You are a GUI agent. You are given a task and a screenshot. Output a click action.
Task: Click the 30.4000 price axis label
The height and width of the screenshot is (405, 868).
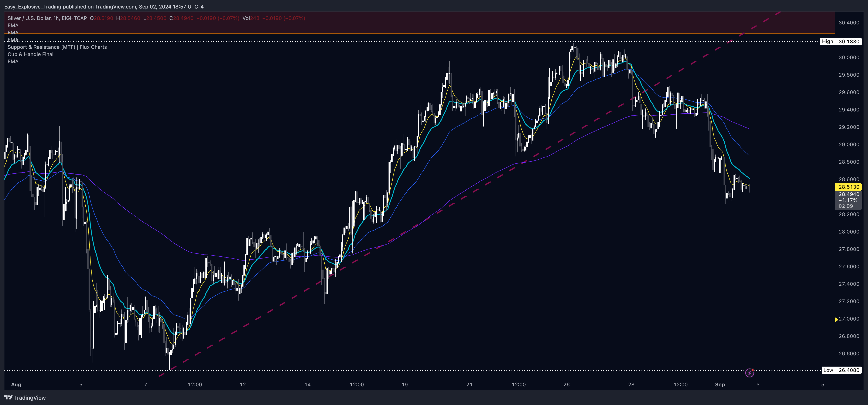tap(849, 22)
